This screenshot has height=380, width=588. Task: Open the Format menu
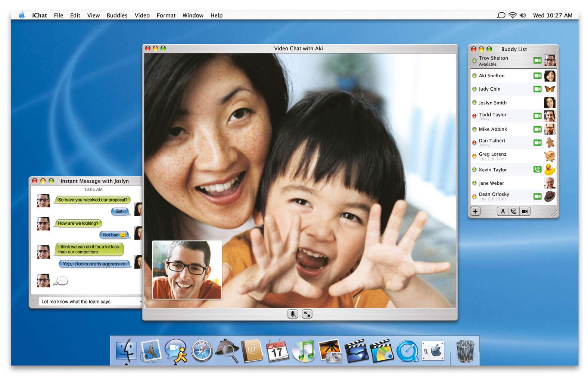pyautogui.click(x=166, y=15)
